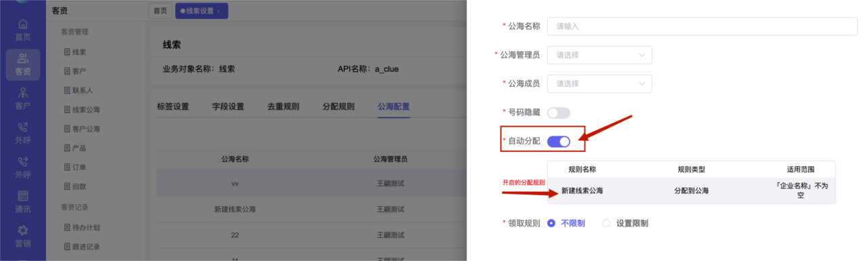
Task: Turn off the 自动分配 switch
Action: click(x=559, y=141)
